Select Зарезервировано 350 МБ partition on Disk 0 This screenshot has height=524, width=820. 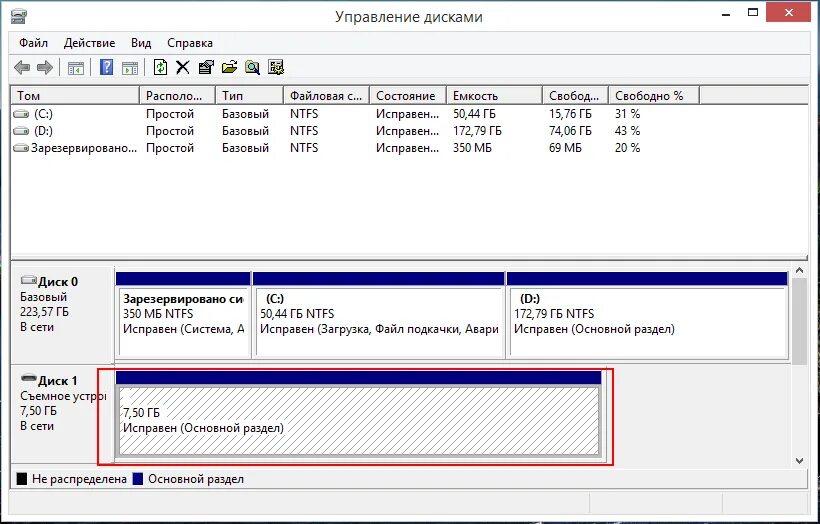coord(183,315)
